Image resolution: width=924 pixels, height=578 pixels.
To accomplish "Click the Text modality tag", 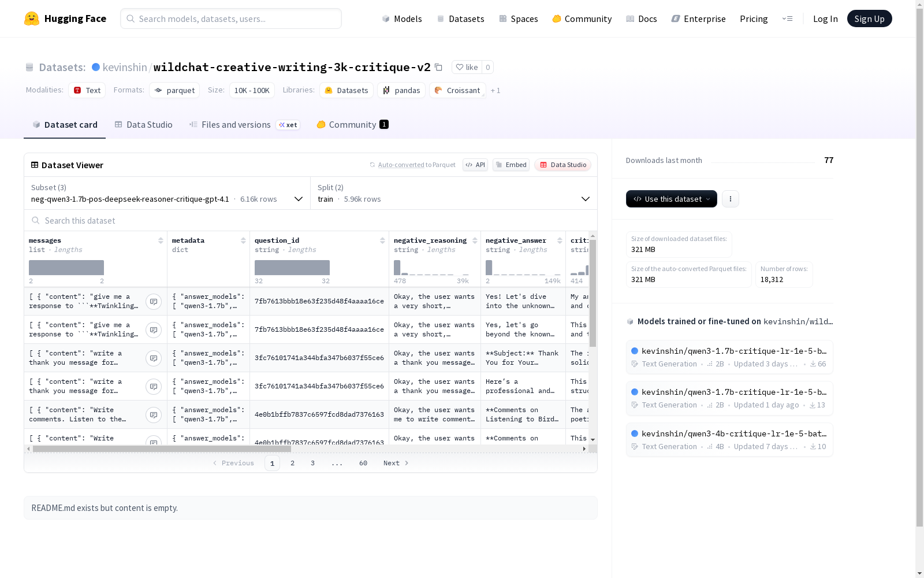I will pos(87,90).
